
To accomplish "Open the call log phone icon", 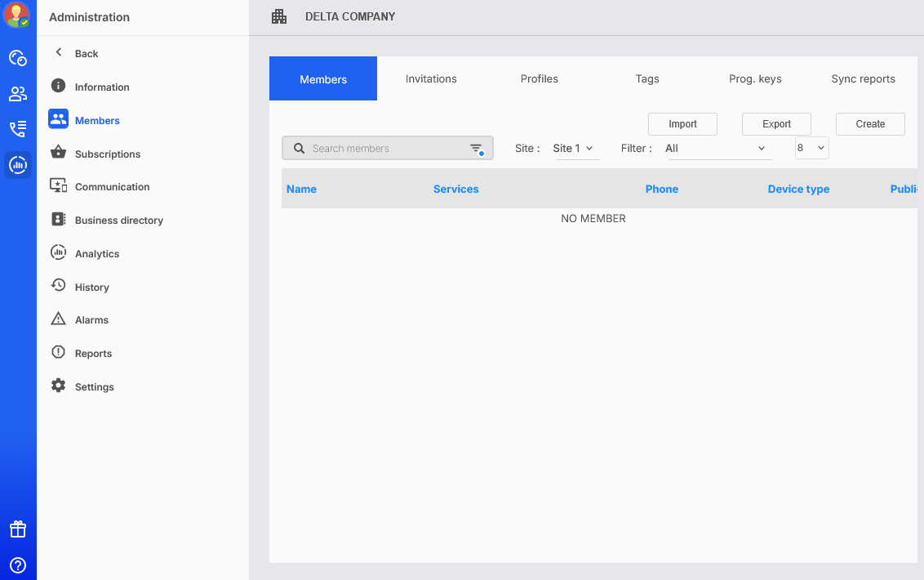I will 18,129.
